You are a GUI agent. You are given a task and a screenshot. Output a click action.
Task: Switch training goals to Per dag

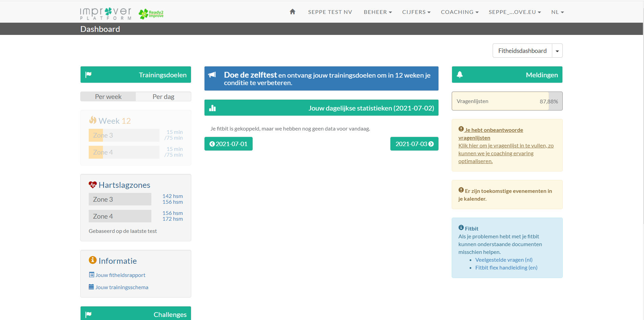pos(163,97)
